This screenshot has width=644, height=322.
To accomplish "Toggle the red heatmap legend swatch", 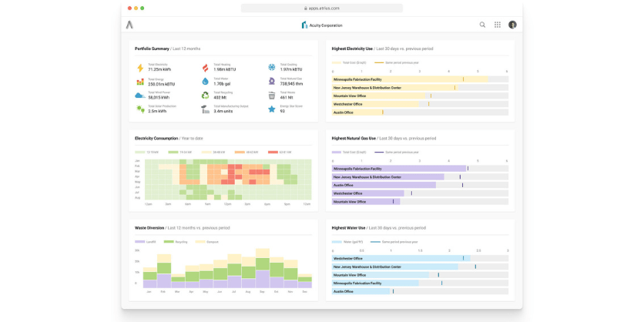I will pos(273,153).
